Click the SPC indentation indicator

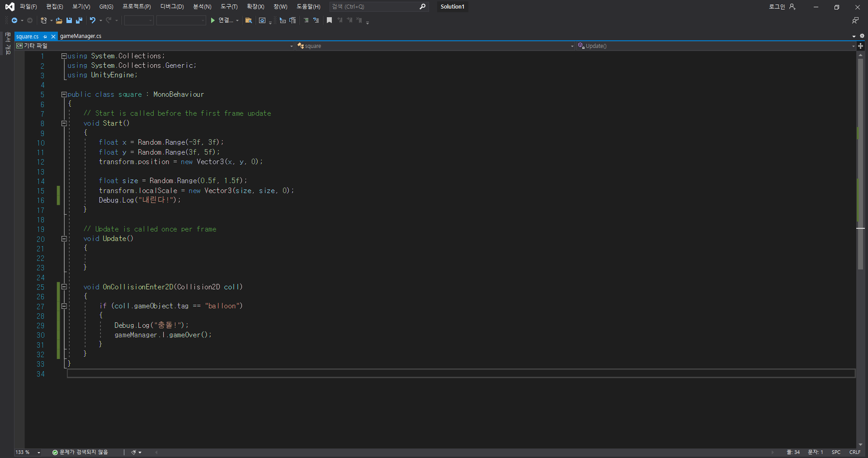tap(836, 452)
